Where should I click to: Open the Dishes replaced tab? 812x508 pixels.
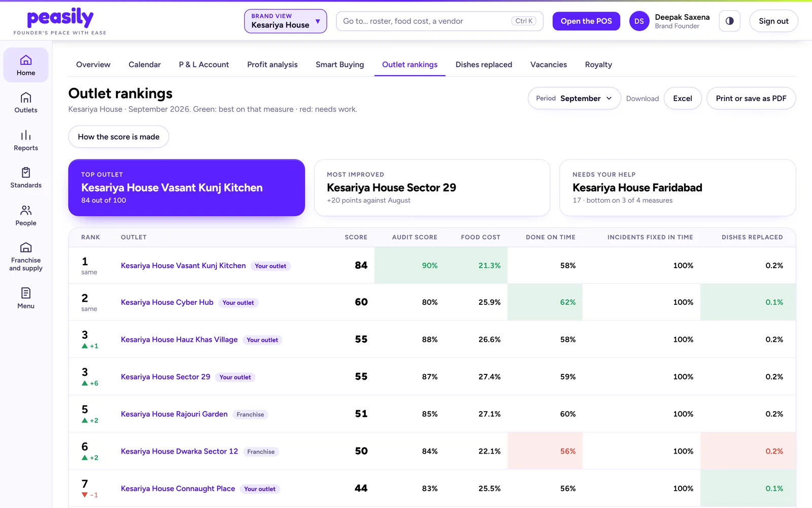pyautogui.click(x=484, y=65)
